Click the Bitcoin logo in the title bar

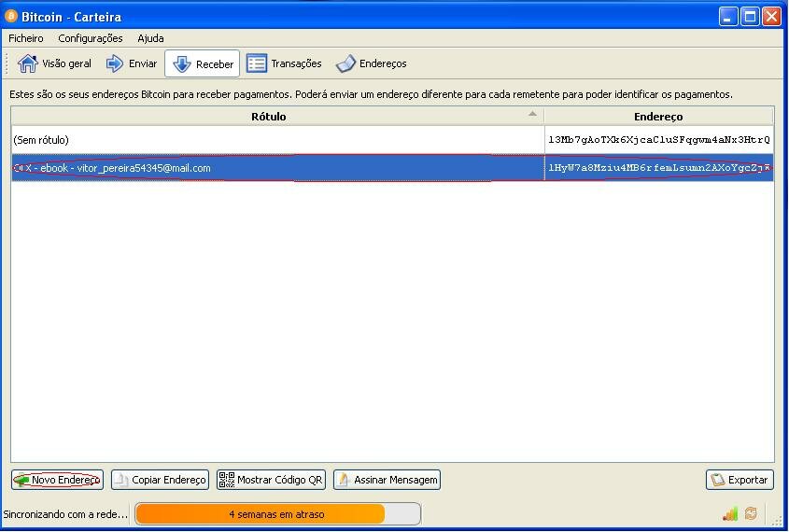(x=10, y=16)
